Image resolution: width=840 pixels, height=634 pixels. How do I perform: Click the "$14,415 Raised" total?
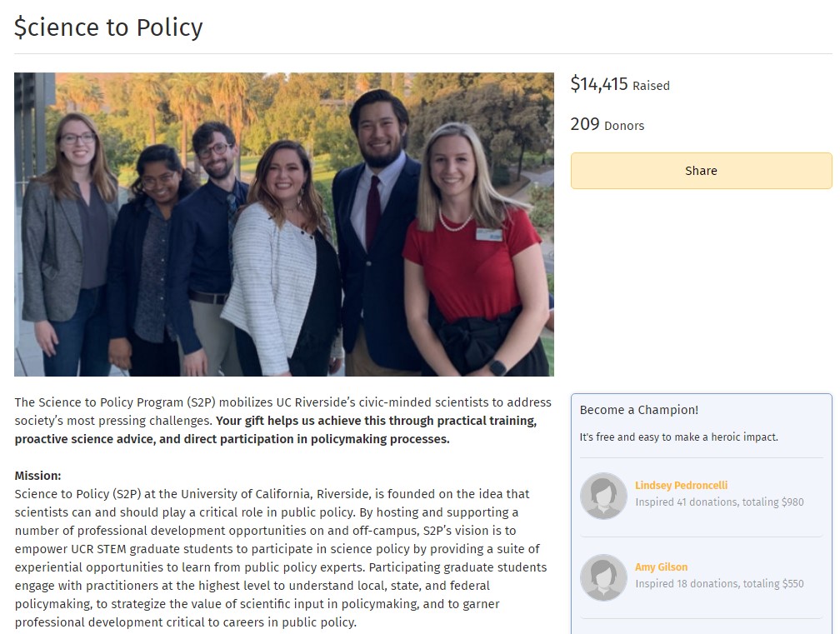coord(619,84)
